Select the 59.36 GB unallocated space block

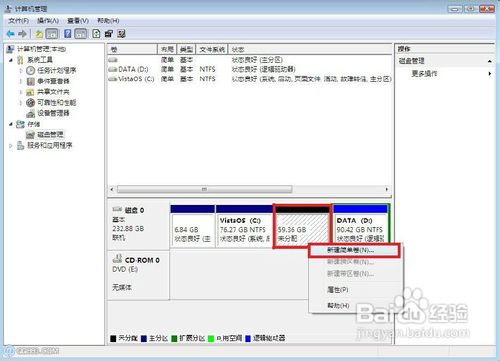pyautogui.click(x=302, y=227)
